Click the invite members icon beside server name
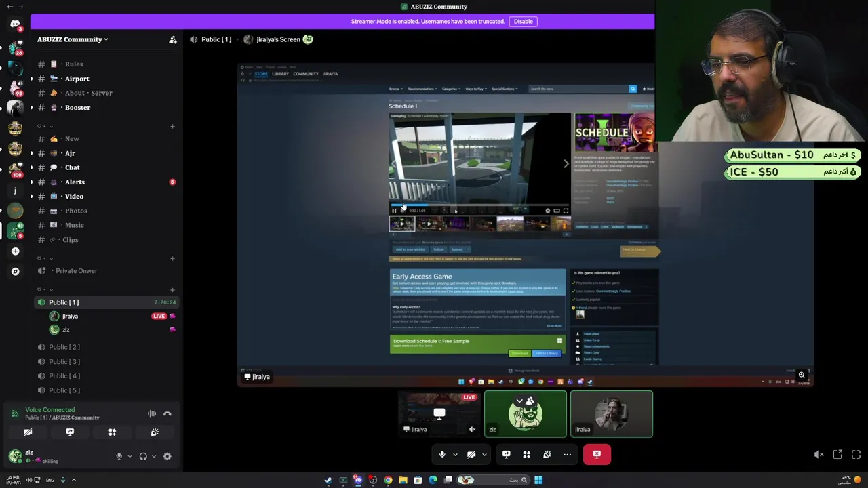The image size is (868, 488). tap(173, 39)
